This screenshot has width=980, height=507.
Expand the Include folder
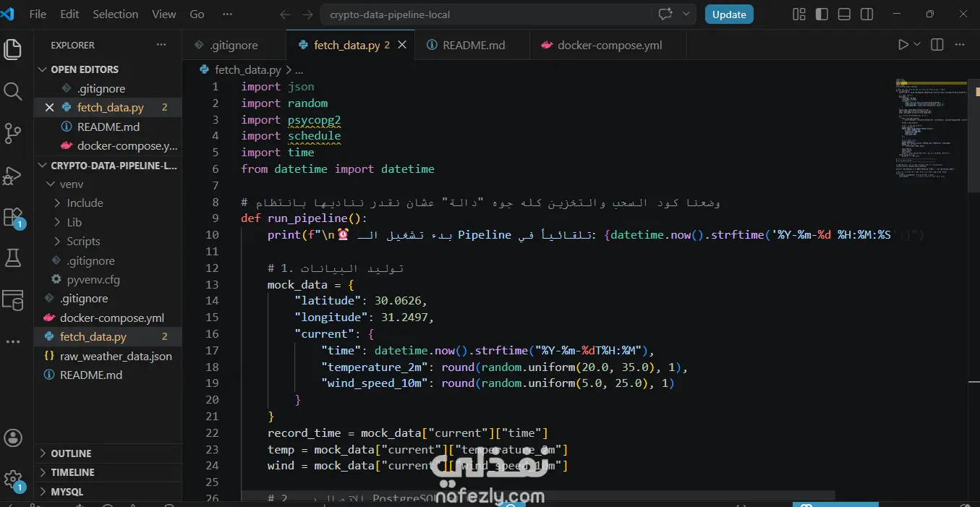coord(108,203)
